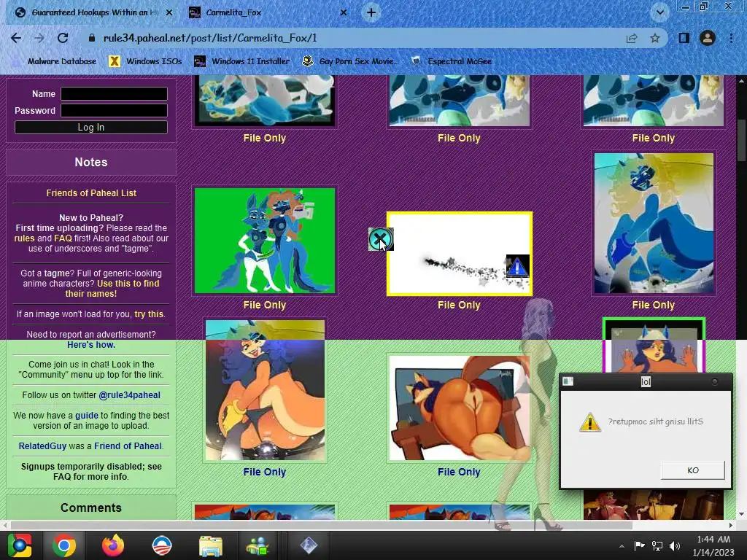Click the horizontal scrollbar thumb

coord(322,525)
